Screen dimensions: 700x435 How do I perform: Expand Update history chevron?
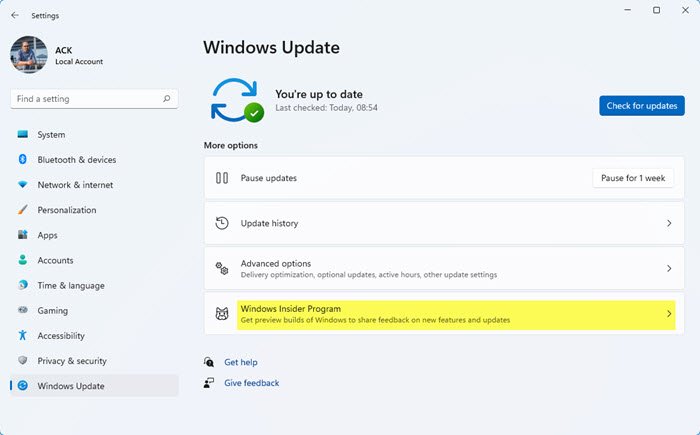tap(669, 223)
